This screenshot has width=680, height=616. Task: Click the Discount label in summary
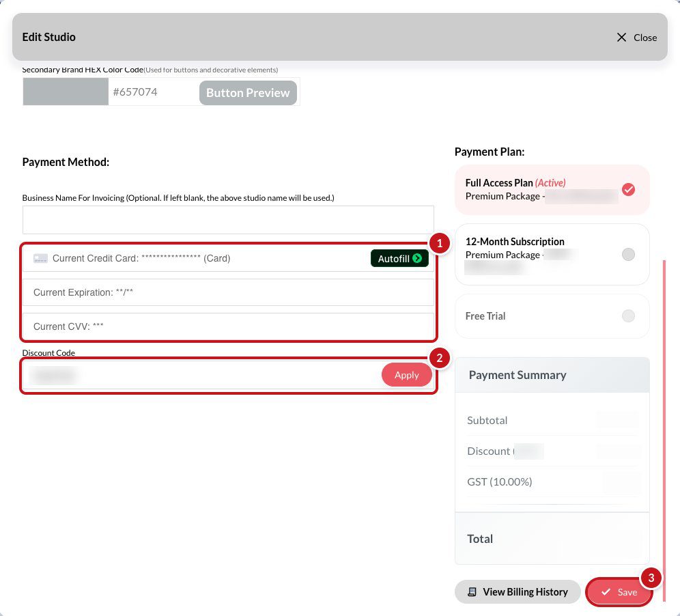tap(489, 451)
